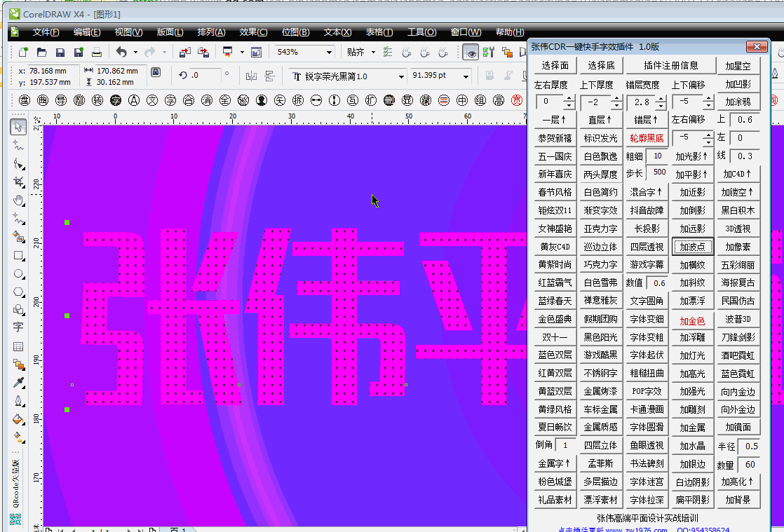Image resolution: width=784 pixels, height=532 pixels.
Task: Click the Import icon
Action: [185, 52]
